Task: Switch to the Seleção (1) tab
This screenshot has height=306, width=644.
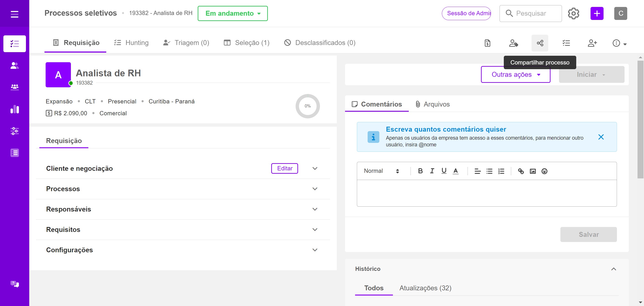Action: point(246,43)
